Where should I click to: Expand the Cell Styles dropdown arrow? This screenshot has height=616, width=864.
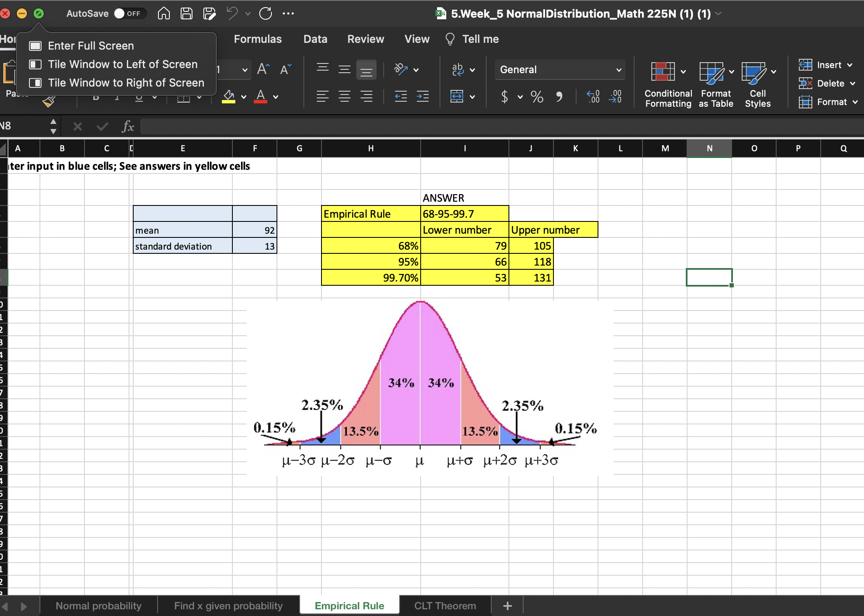[774, 71]
